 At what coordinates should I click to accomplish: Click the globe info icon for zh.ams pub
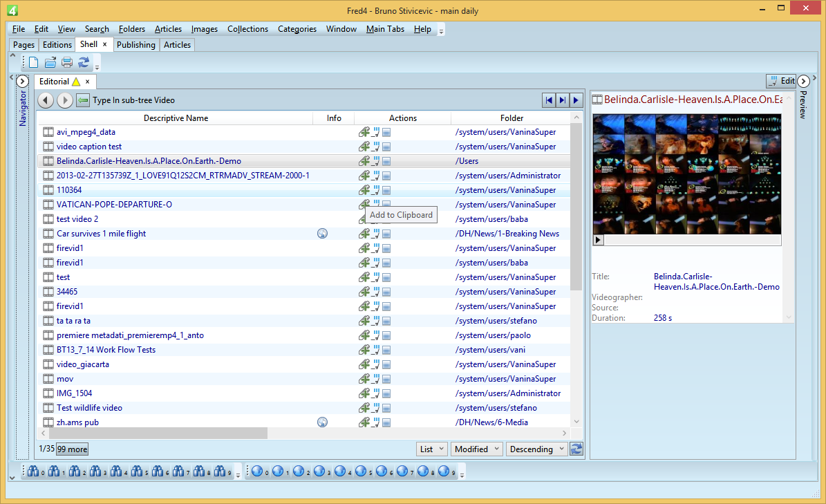click(322, 422)
